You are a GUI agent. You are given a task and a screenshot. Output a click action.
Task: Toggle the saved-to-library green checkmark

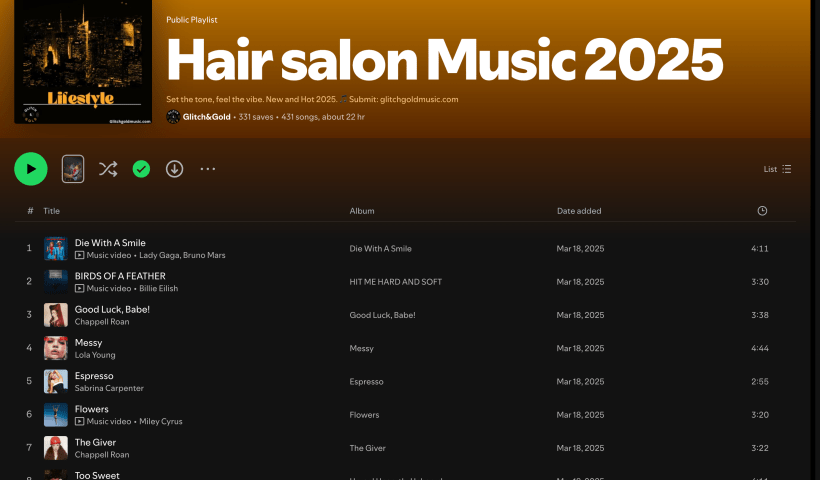tap(141, 169)
